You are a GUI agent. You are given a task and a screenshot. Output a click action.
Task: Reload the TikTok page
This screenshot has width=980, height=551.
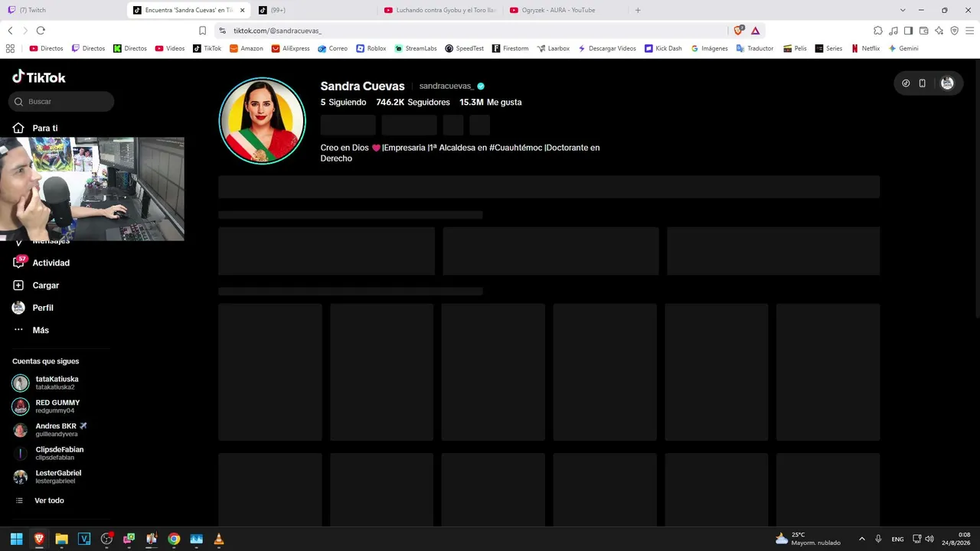click(41, 31)
